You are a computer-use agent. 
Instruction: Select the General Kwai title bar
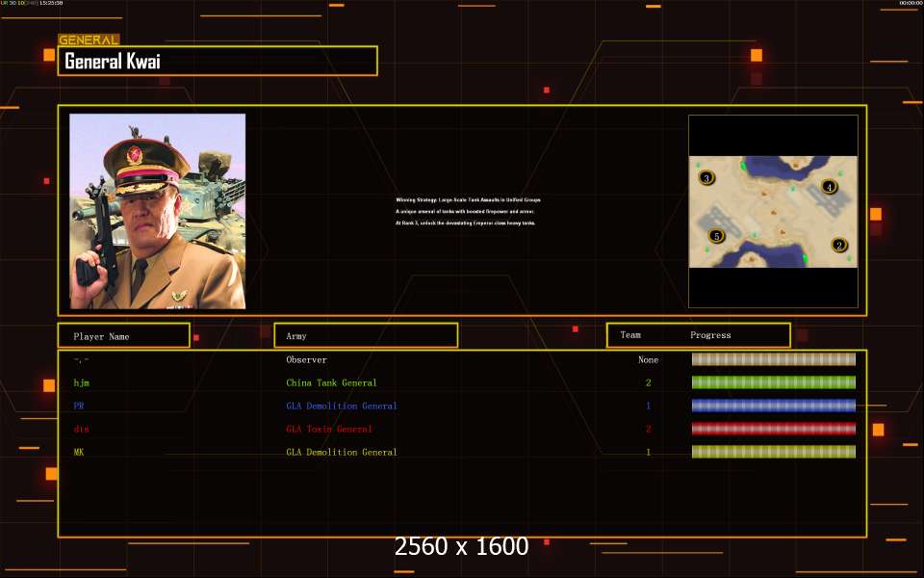(x=218, y=62)
